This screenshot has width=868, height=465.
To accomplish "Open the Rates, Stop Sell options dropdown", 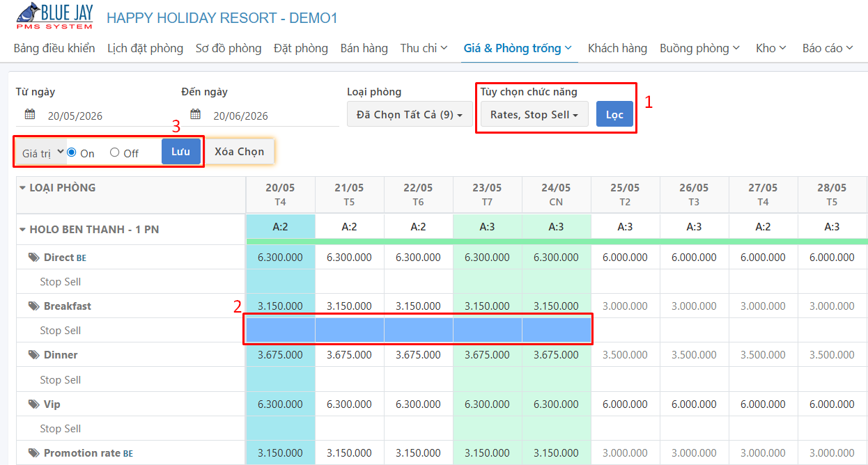I will (534, 114).
